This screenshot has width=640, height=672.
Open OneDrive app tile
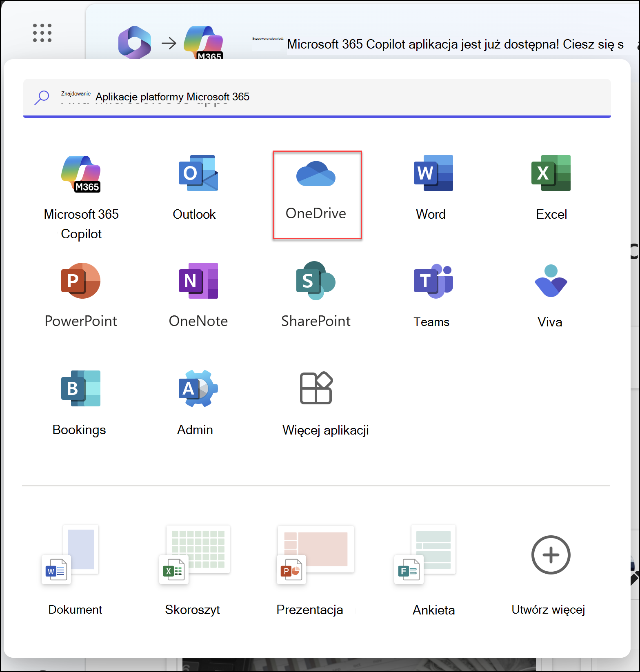click(x=317, y=195)
